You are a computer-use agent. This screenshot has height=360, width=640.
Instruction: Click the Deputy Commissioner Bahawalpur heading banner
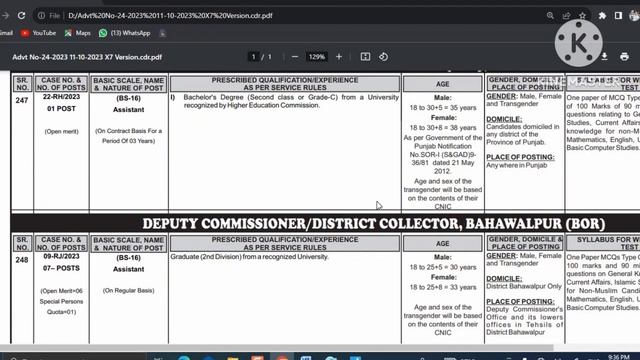[x=325, y=223]
